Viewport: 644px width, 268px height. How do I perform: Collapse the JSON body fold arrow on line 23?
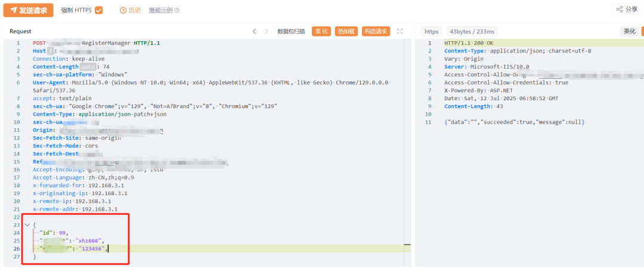27,225
